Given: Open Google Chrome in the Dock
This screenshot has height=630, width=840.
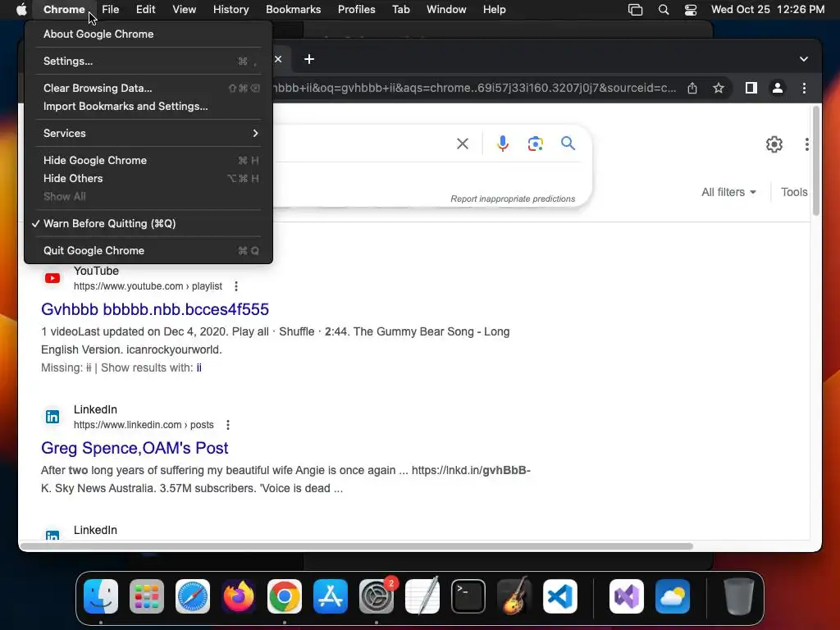Looking at the screenshot, I should (285, 596).
